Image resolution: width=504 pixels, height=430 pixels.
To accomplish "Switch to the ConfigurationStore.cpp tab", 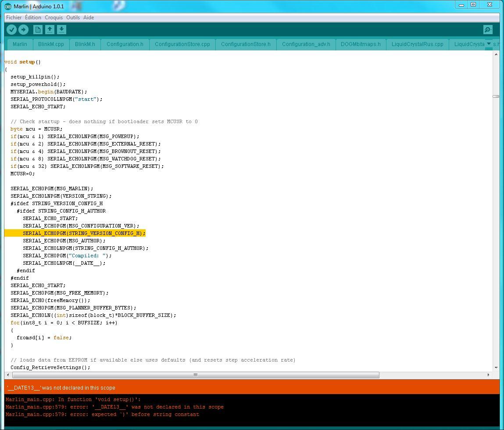I will pos(182,44).
